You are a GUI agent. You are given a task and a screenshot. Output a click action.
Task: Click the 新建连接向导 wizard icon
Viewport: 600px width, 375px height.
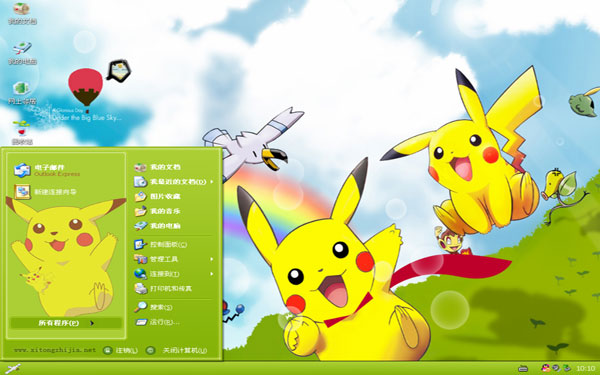tap(22, 192)
